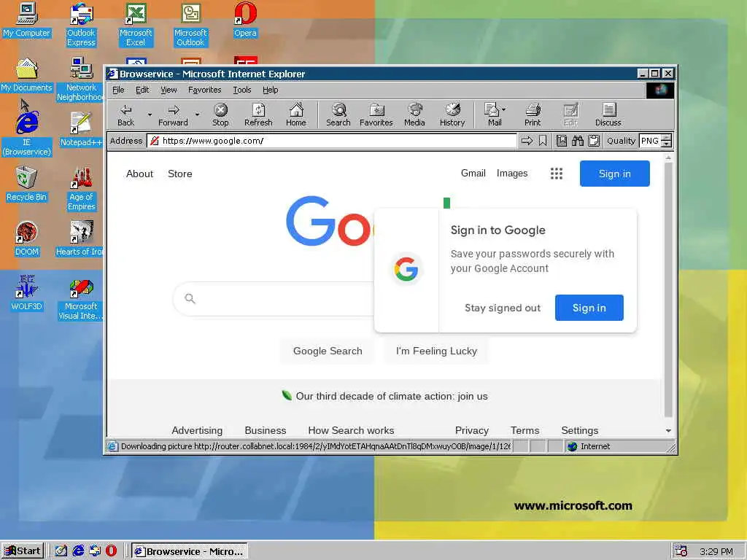This screenshot has width=747, height=560.
Task: Open the Home page toolbar button
Action: 296,114
